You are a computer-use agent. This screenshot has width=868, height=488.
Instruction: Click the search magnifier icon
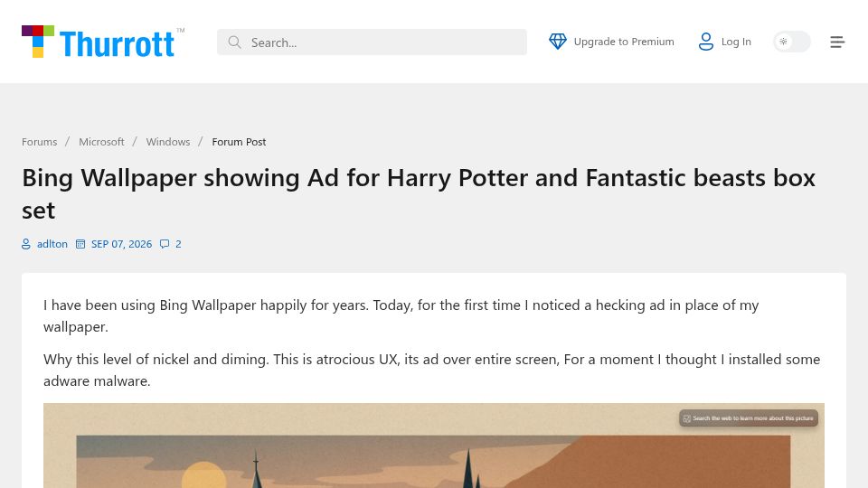(234, 42)
